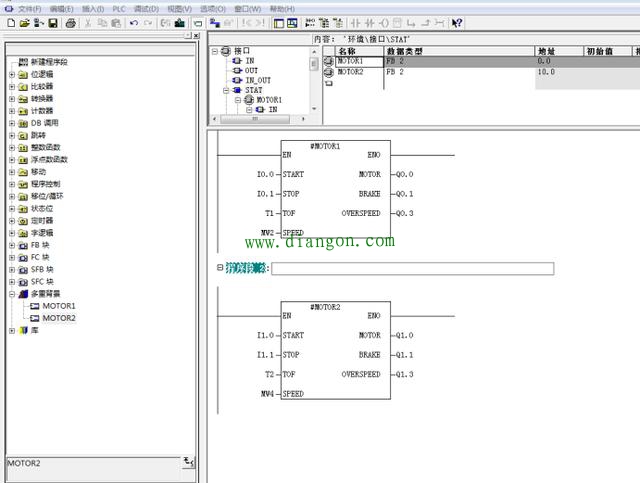Expand the 库 library node
This screenshot has height=483, width=640.
[12, 330]
